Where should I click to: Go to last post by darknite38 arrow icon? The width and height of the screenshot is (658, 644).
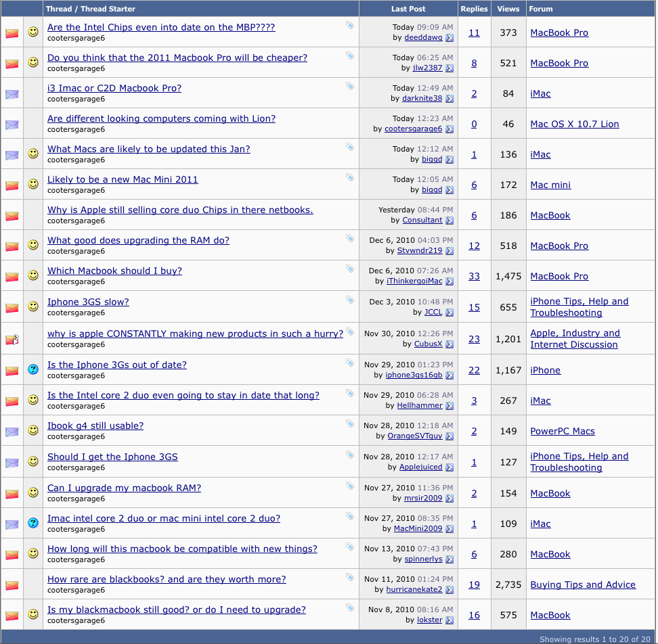(449, 99)
